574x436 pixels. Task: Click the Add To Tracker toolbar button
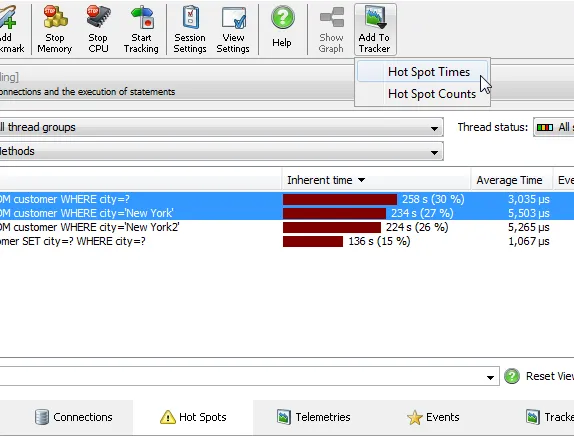tap(375, 29)
